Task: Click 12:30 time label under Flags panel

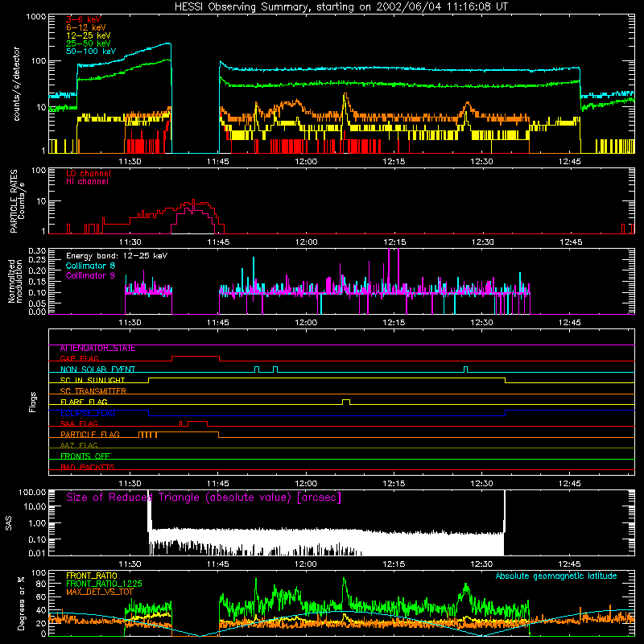Action: (481, 484)
